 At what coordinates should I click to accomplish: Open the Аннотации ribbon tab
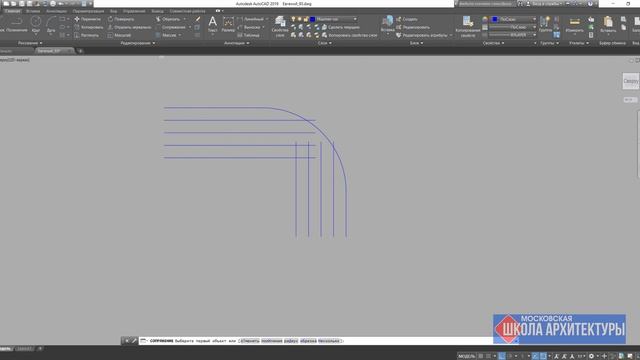click(56, 11)
